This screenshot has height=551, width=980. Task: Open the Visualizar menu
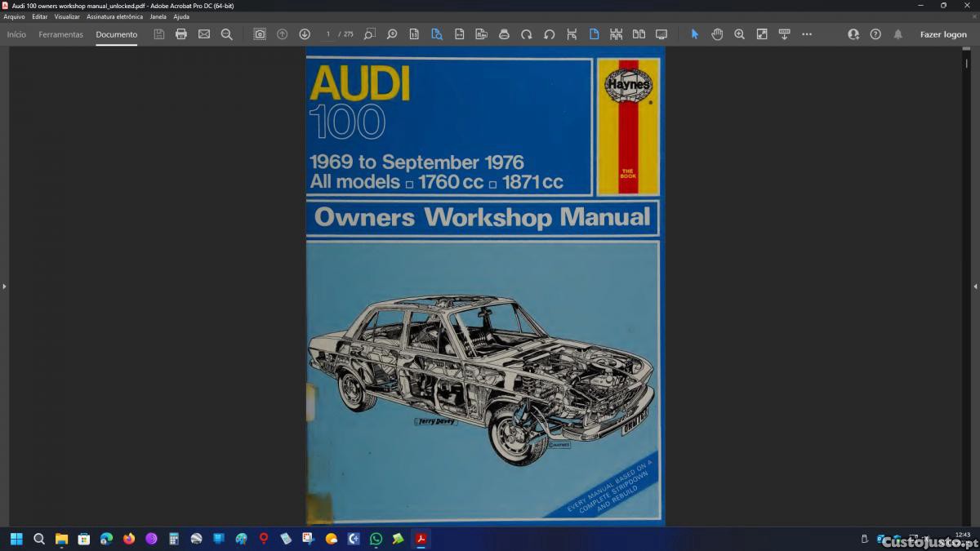pyautogui.click(x=67, y=16)
